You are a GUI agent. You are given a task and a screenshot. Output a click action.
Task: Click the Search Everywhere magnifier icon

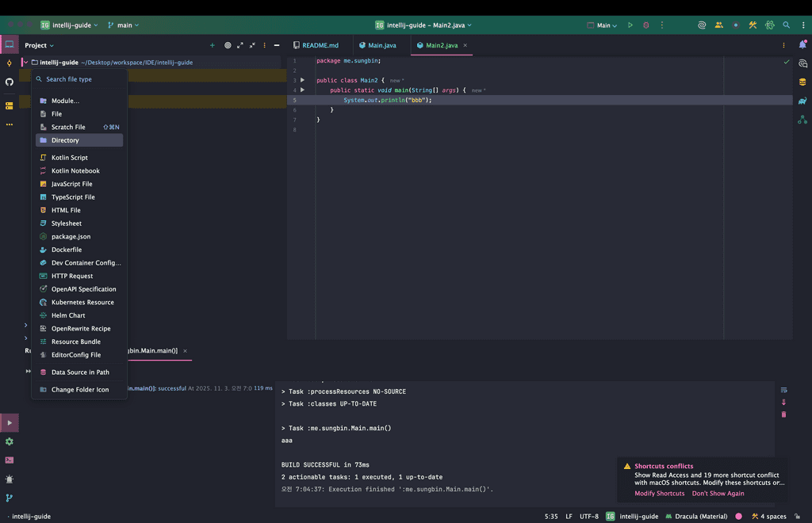[x=786, y=25]
